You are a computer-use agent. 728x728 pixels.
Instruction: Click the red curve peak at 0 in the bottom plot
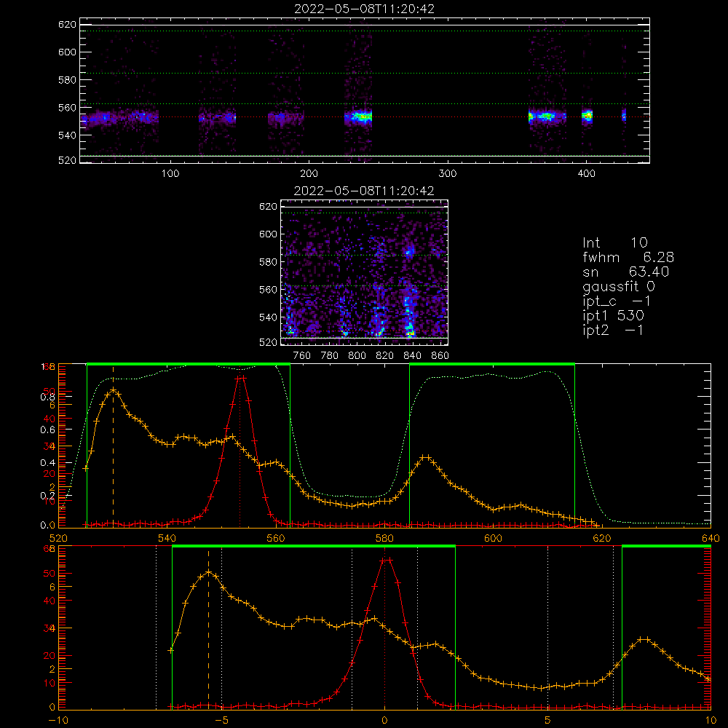click(x=385, y=561)
